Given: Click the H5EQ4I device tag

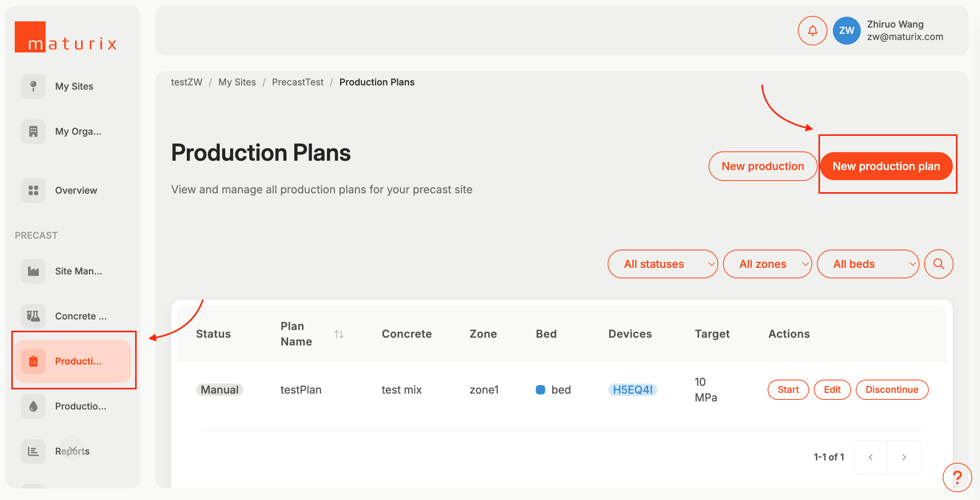Looking at the screenshot, I should click(632, 389).
